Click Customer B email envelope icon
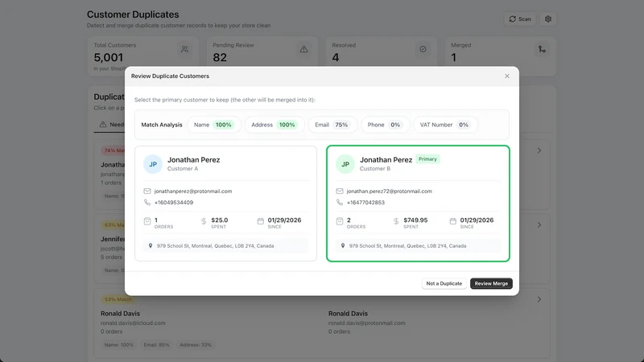The height and width of the screenshot is (362, 644). tap(339, 191)
